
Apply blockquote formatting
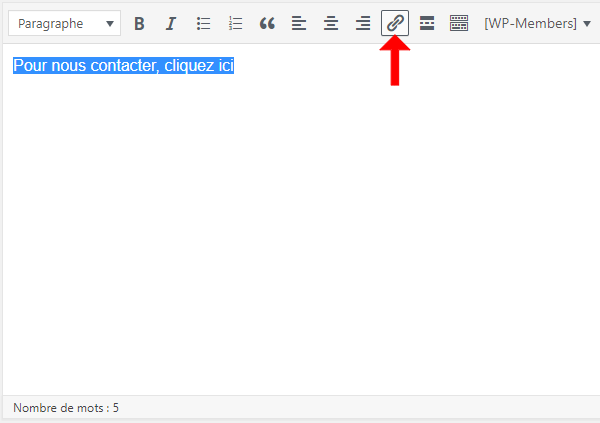267,23
